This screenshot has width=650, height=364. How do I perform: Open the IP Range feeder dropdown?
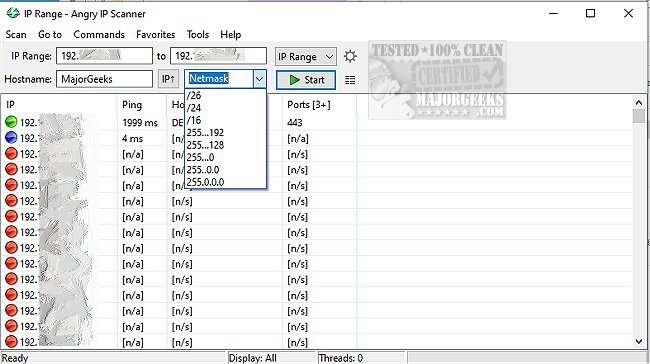pyautogui.click(x=306, y=56)
